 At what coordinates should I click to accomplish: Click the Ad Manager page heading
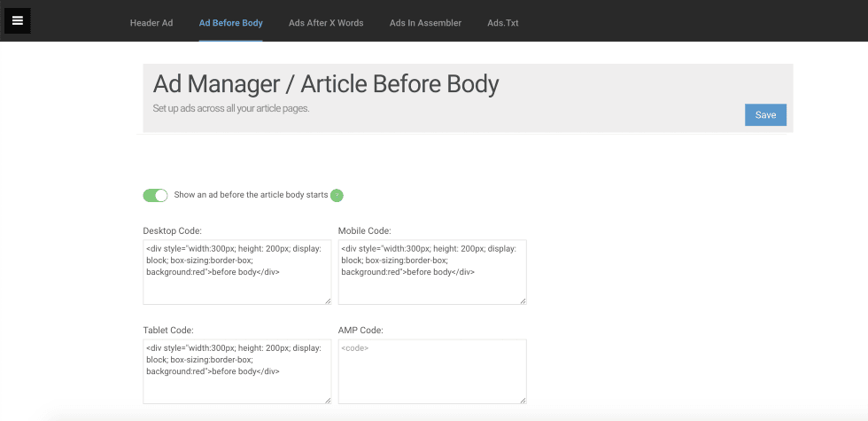[x=326, y=84]
